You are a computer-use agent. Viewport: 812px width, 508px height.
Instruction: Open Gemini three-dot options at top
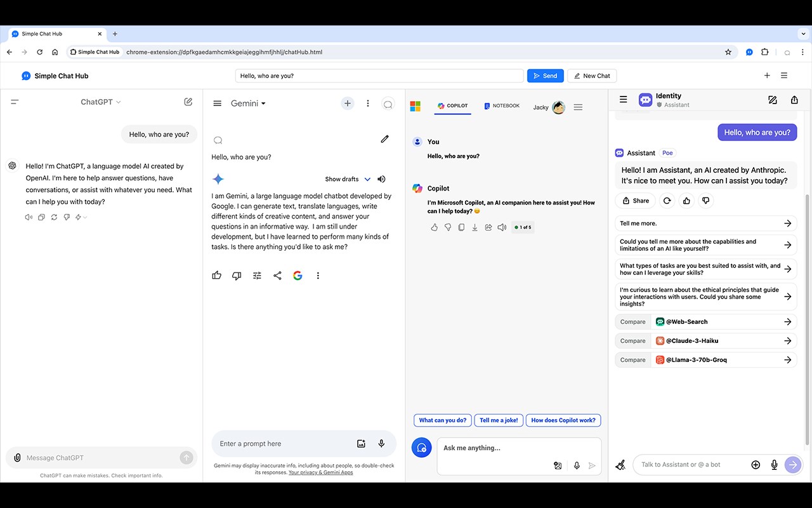368,104
